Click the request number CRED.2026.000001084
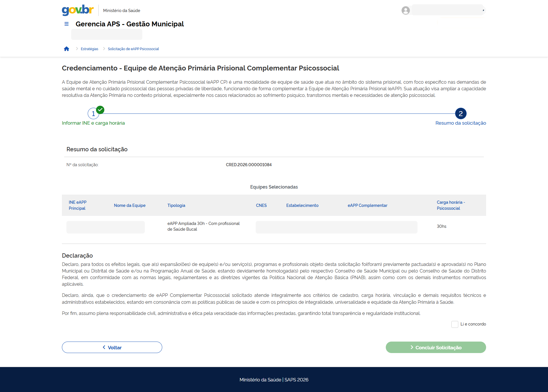548x392 pixels. (x=248, y=165)
